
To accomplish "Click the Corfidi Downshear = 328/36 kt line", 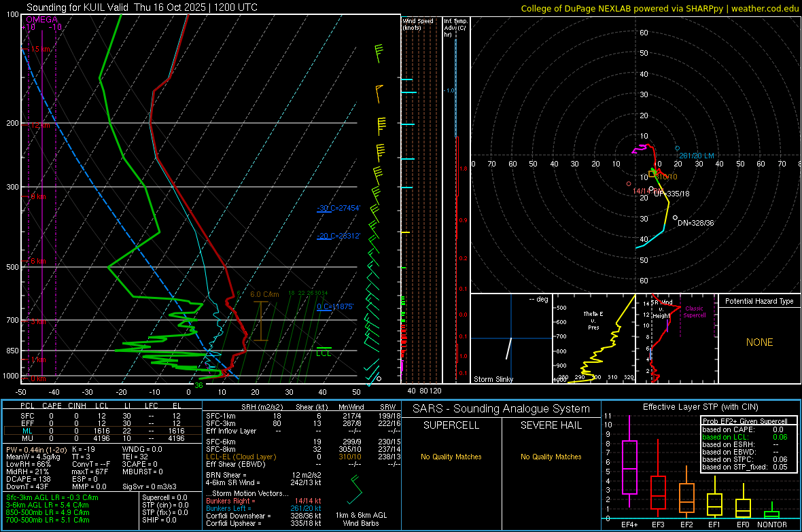I will point(264,516).
